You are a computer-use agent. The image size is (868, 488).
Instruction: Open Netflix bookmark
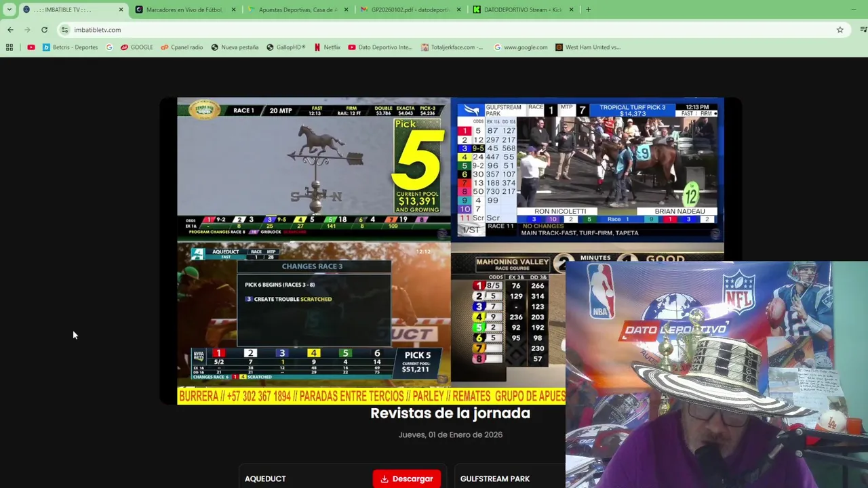click(x=327, y=47)
